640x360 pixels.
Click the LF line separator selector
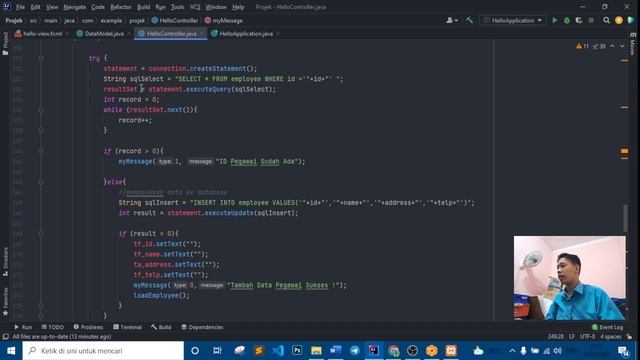pyautogui.click(x=572, y=337)
